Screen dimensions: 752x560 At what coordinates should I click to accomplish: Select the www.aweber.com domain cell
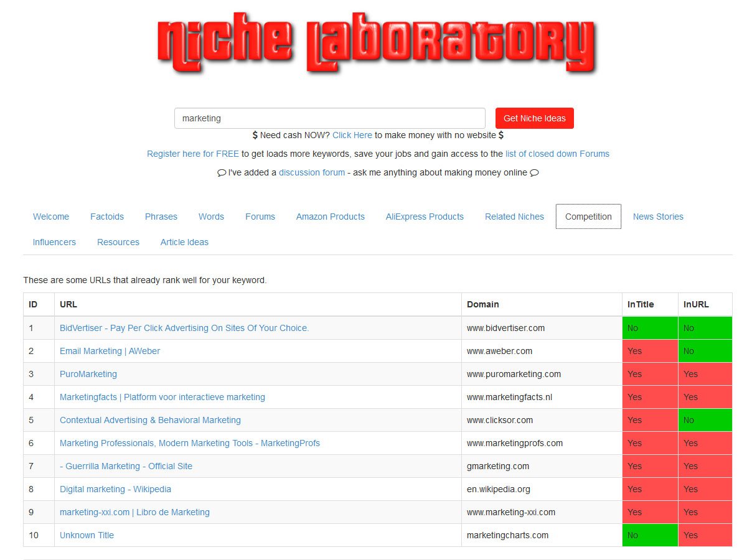(x=542, y=351)
